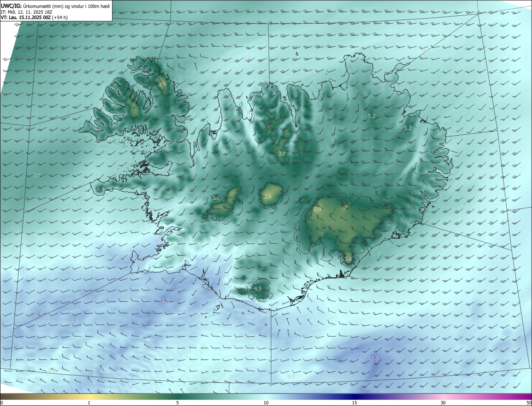Screen dimensions: 532x406
Task: Click the colour scale tick label 0
Action: (2, 403)
